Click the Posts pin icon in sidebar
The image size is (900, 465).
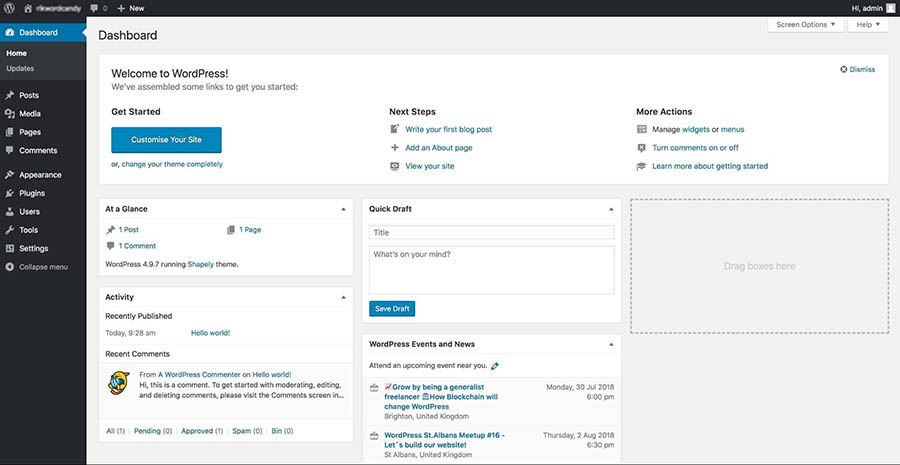click(x=10, y=95)
